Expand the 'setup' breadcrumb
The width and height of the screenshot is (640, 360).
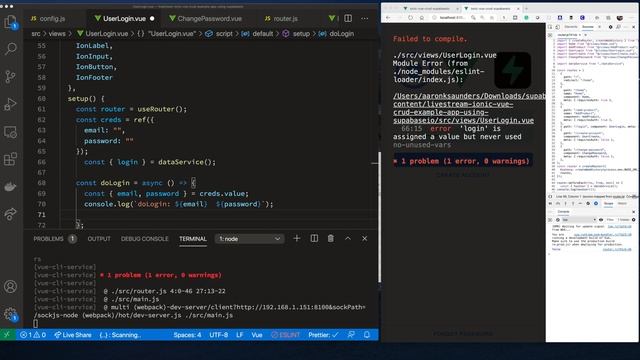[x=301, y=33]
